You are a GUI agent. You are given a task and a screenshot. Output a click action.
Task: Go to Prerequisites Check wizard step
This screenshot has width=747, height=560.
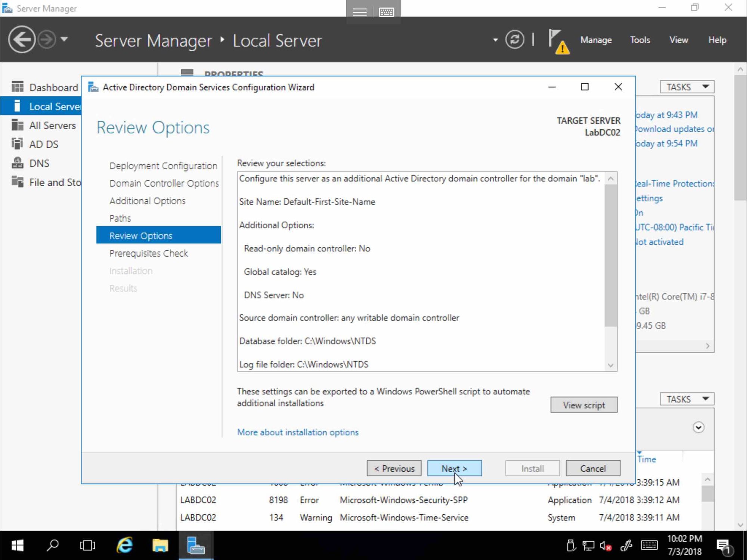pyautogui.click(x=149, y=253)
